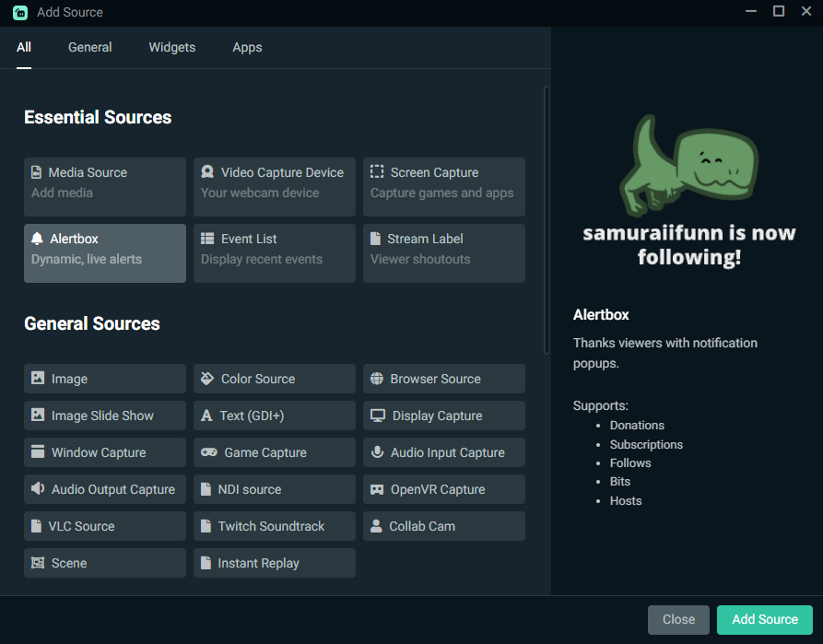Viewport: 823px width, 644px height.
Task: Click the Scene source icon
Action: pos(38,563)
